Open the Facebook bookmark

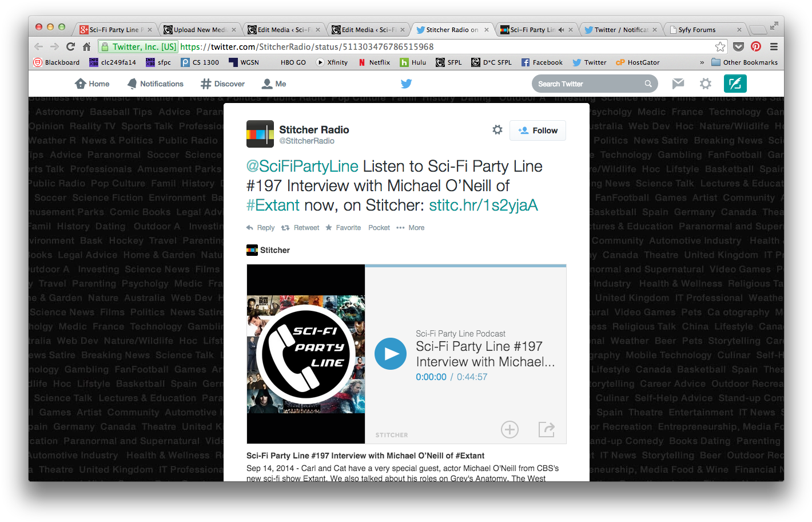pyautogui.click(x=542, y=62)
